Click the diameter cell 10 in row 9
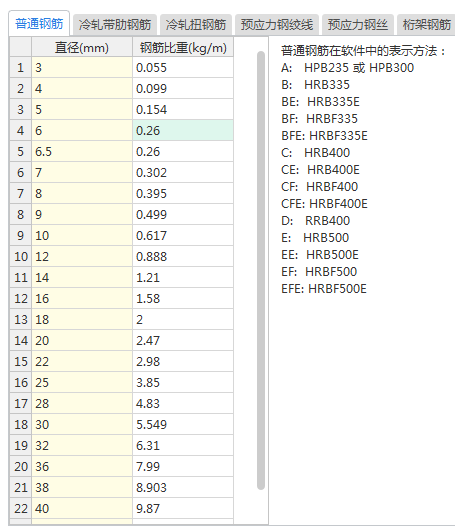The height and width of the screenshot is (528, 455). point(82,235)
